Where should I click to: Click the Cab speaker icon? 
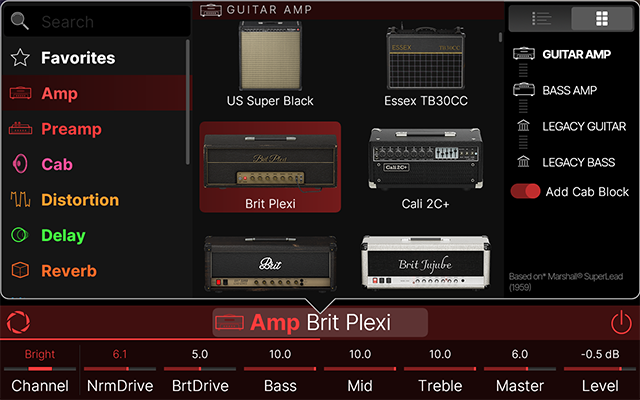tap(20, 164)
